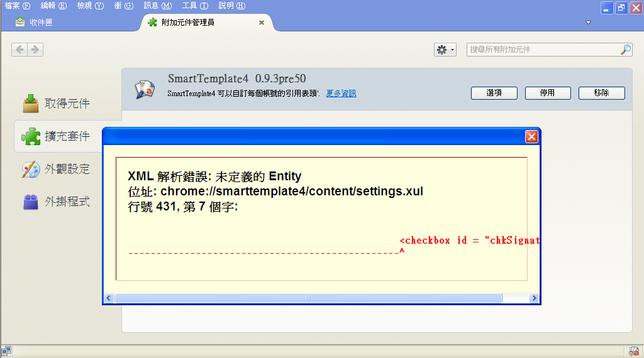Viewport: 644px width, 358px height.
Task: Open the 衝 (Go) menu
Action: (124, 6)
